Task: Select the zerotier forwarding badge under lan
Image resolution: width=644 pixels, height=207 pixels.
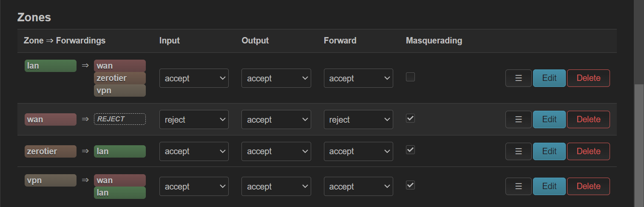Action: tap(120, 78)
